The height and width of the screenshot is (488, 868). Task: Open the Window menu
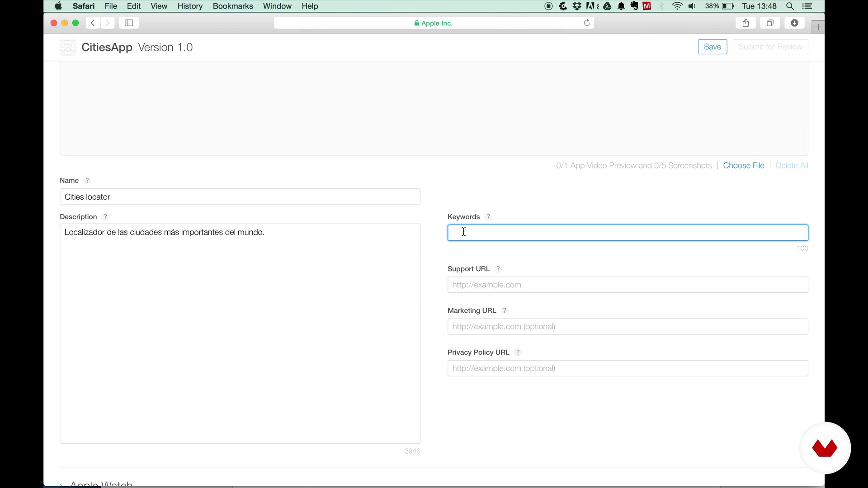point(277,6)
